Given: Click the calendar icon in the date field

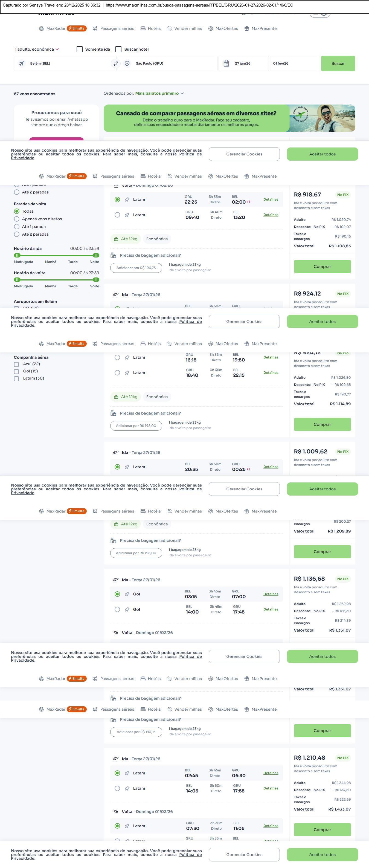Looking at the screenshot, I should 226,63.
